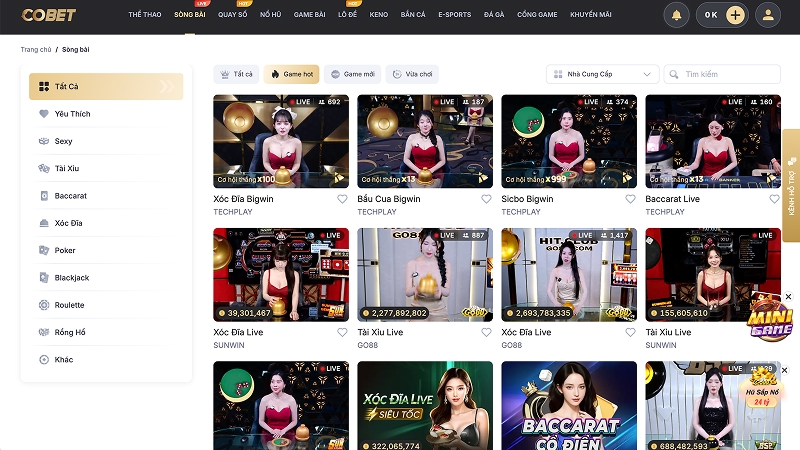The image size is (800, 450).
Task: Open GO88 Tài Xỉu Live thumbnail
Action: pos(425,274)
